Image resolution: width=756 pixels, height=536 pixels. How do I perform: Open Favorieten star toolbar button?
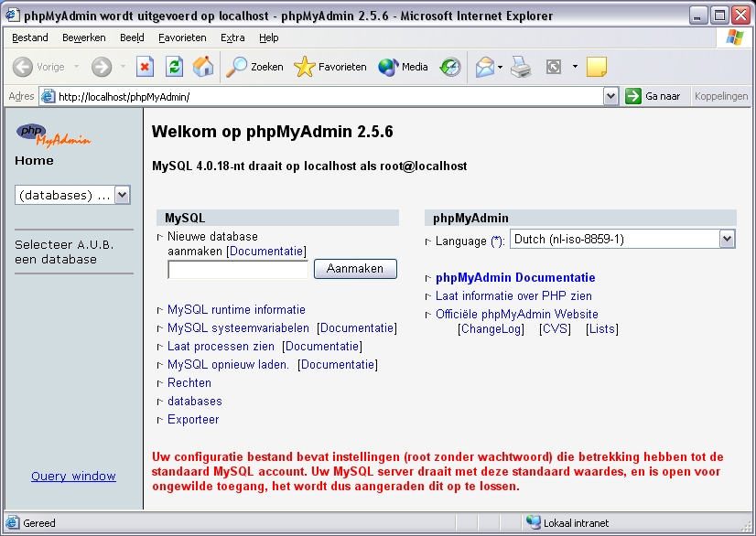330,67
